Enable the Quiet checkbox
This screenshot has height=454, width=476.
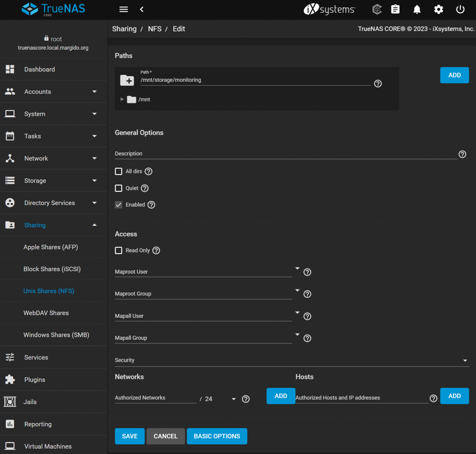point(118,188)
